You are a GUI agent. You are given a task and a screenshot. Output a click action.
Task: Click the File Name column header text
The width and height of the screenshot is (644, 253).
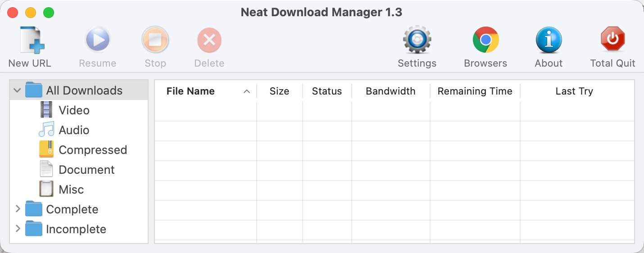coord(190,91)
